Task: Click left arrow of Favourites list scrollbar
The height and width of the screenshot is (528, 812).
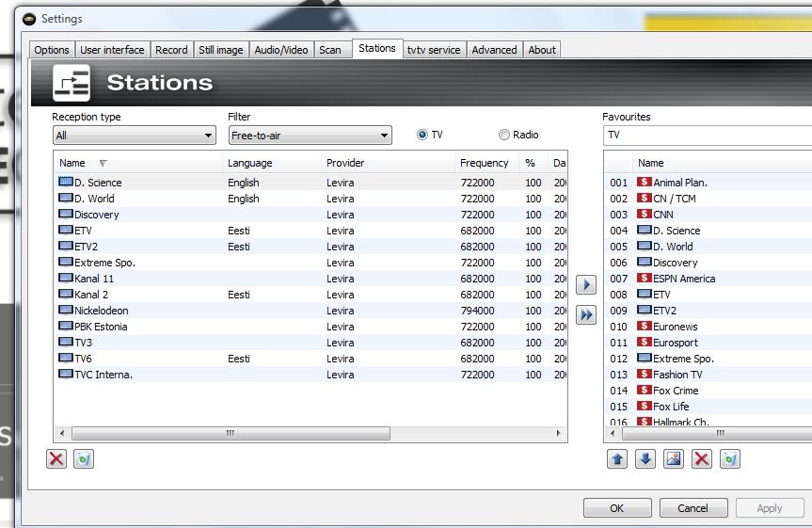Action: coord(613,433)
